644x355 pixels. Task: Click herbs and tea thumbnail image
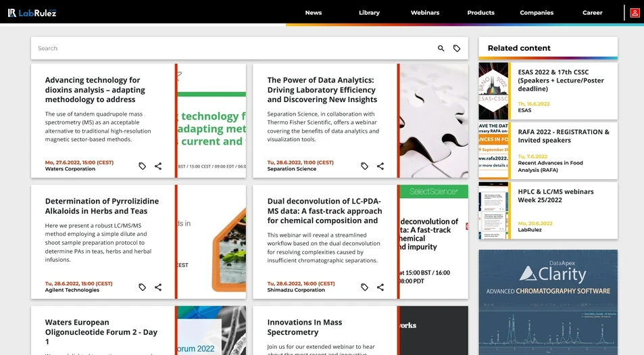point(212,241)
